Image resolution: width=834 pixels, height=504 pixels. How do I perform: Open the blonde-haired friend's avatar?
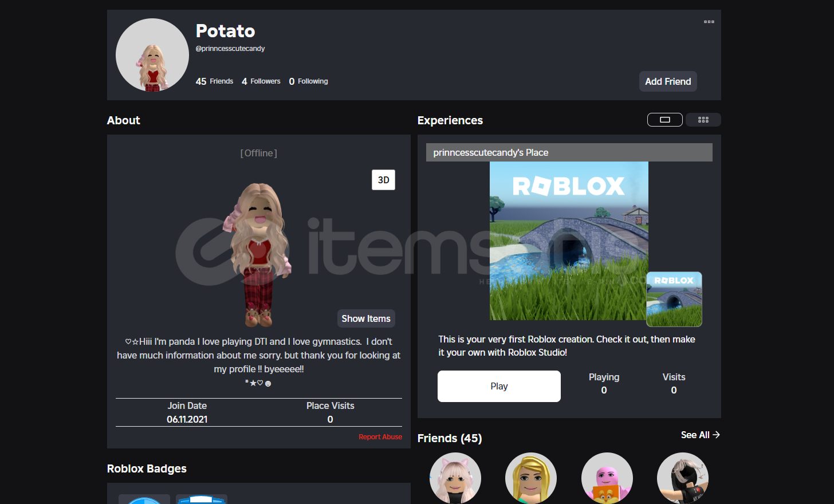tap(531, 478)
